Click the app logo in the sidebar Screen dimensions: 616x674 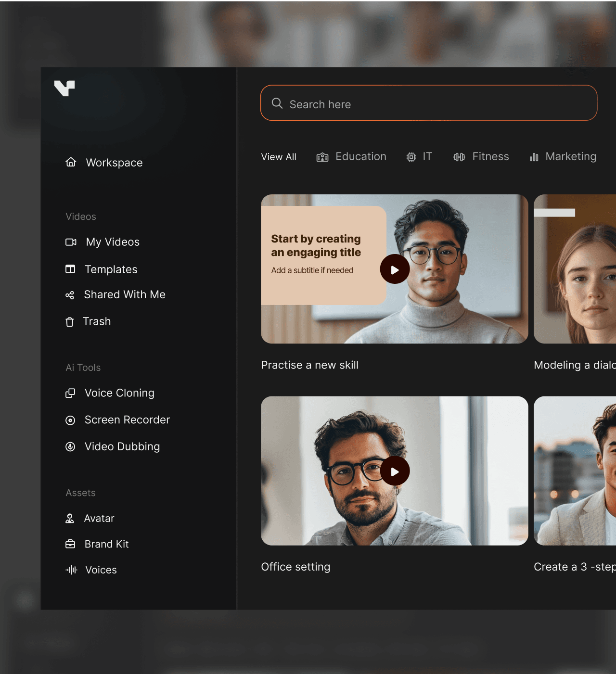click(64, 88)
